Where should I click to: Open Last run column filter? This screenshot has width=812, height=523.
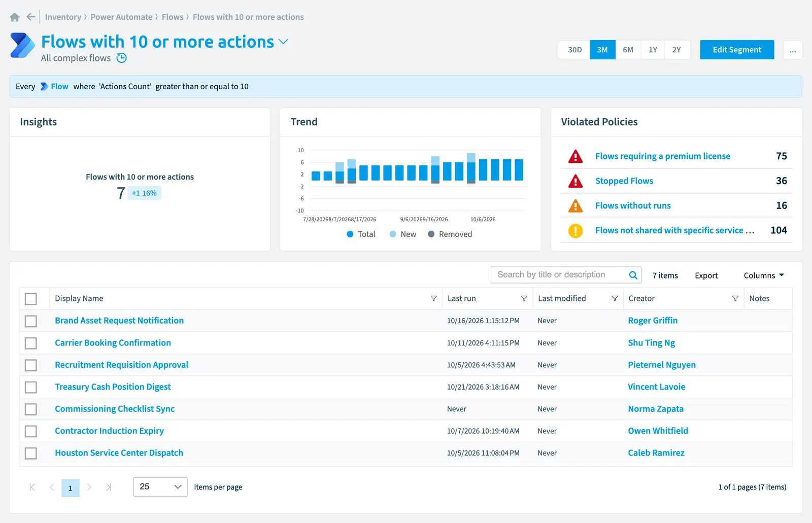[524, 299]
